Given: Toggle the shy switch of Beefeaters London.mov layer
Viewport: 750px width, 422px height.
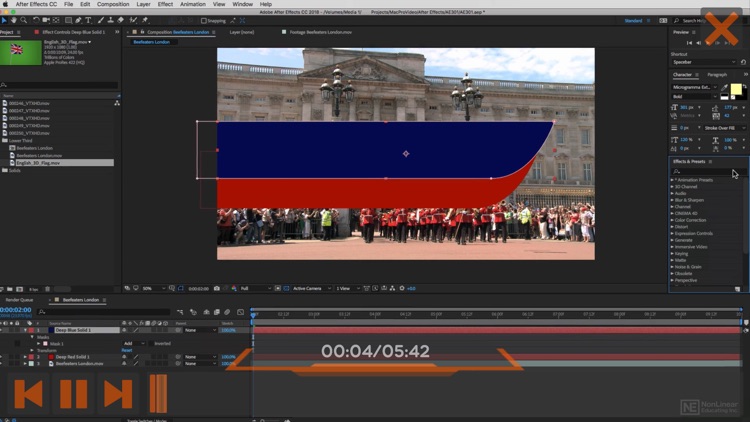Looking at the screenshot, I should pos(124,364).
